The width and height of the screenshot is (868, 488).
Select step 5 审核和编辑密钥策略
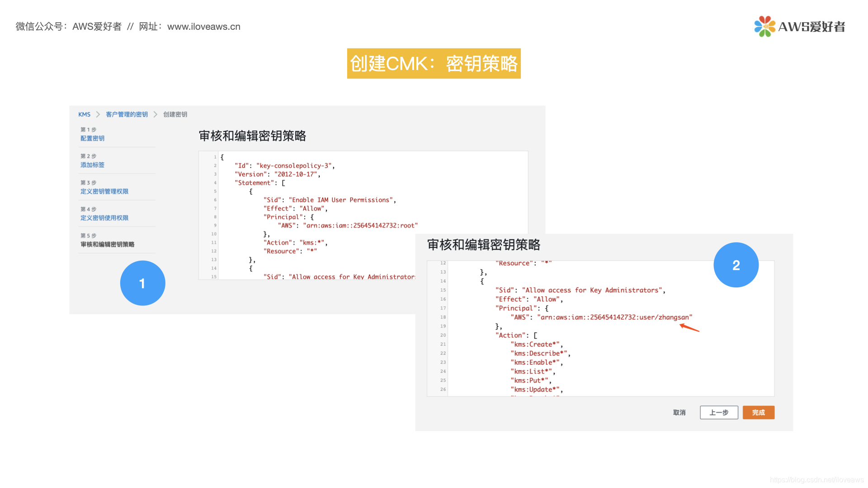107,244
